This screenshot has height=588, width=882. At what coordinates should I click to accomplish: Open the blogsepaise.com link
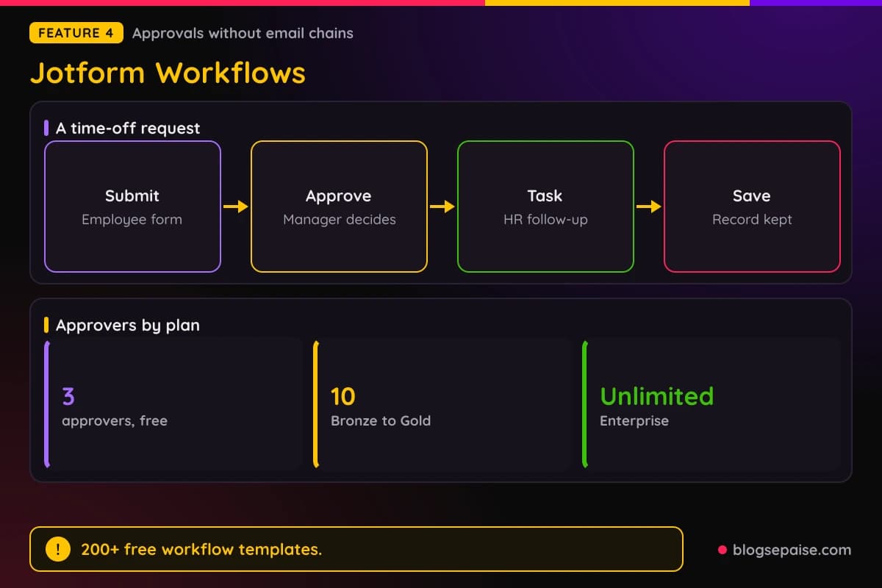(x=792, y=549)
